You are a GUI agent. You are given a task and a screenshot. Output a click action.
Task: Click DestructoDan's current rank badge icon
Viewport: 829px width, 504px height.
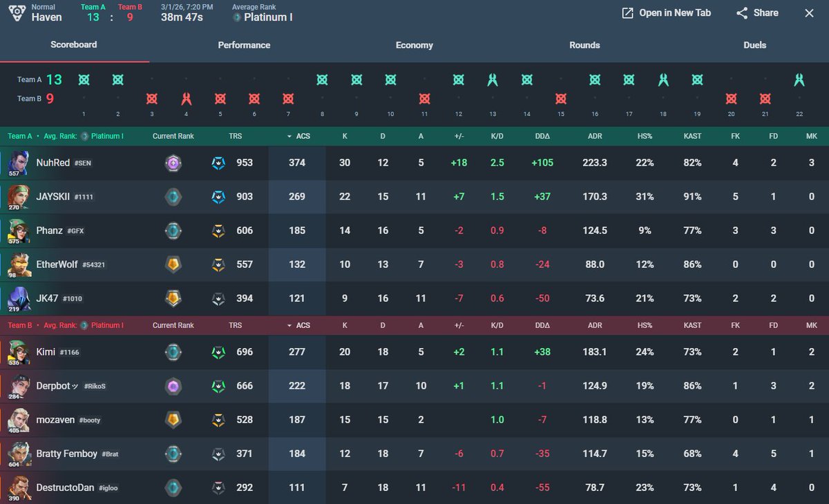173,487
